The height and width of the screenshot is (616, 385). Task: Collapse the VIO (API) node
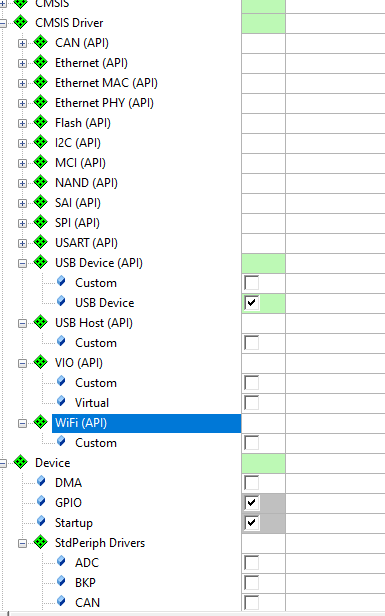point(22,364)
